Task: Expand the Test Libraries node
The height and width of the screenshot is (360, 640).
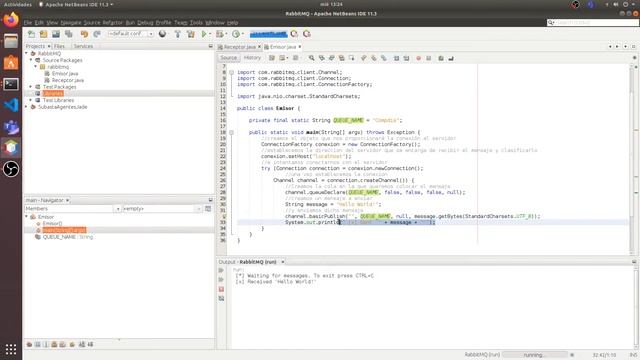Action: (31, 100)
